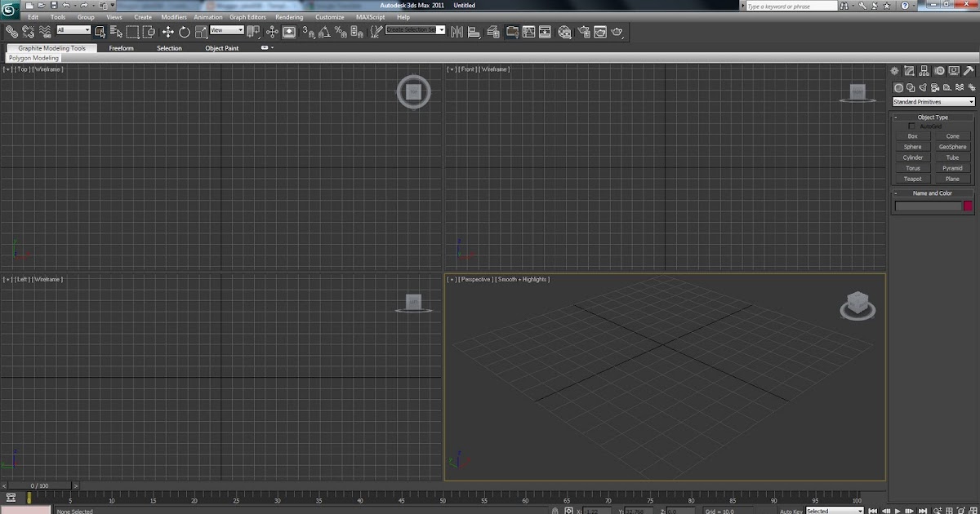Click the Mirror tool icon

point(456,32)
